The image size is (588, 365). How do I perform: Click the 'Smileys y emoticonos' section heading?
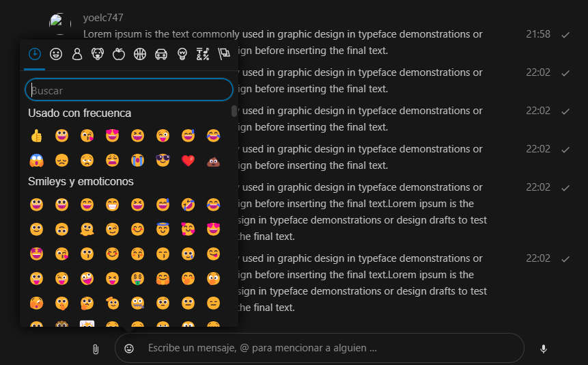pyautogui.click(x=81, y=181)
